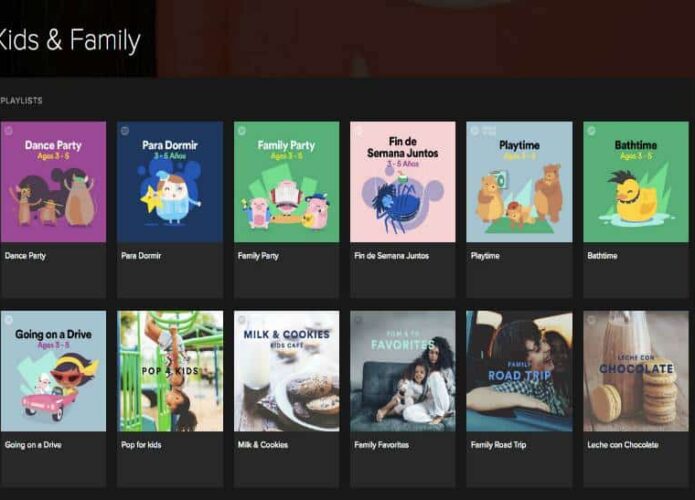Open the Family Favorites cover image
695x500 pixels.
tap(402, 371)
